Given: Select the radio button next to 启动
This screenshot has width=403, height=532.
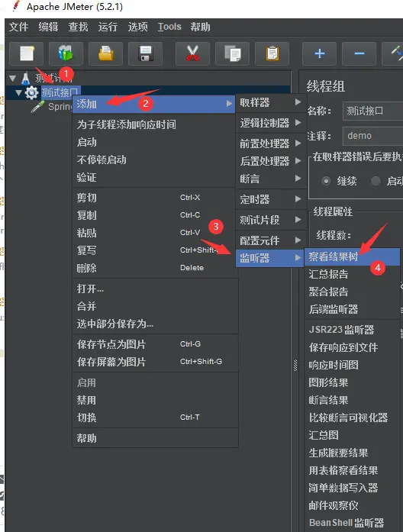Looking at the screenshot, I should pyautogui.click(x=376, y=181).
